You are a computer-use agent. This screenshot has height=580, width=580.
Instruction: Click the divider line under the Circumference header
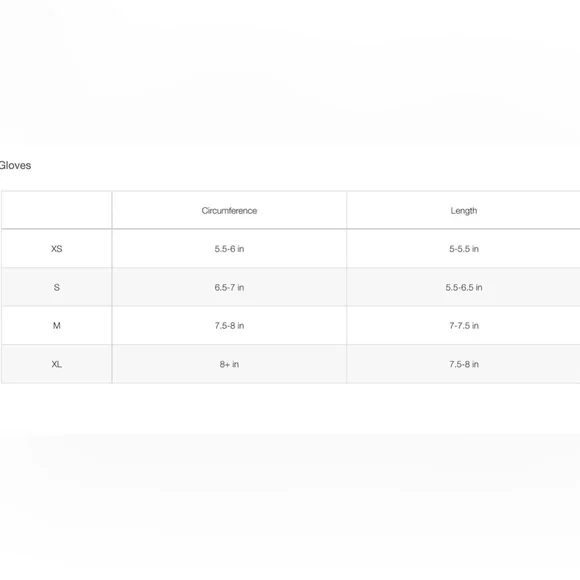point(229,229)
